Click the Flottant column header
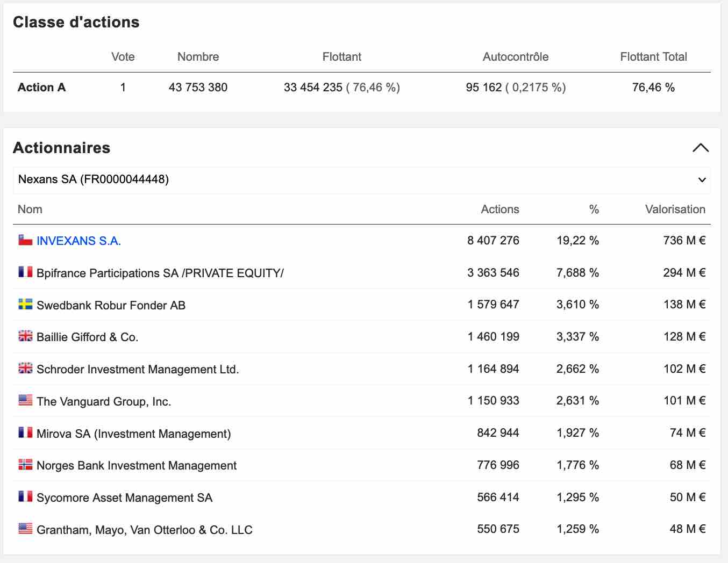This screenshot has width=728, height=563. click(342, 57)
